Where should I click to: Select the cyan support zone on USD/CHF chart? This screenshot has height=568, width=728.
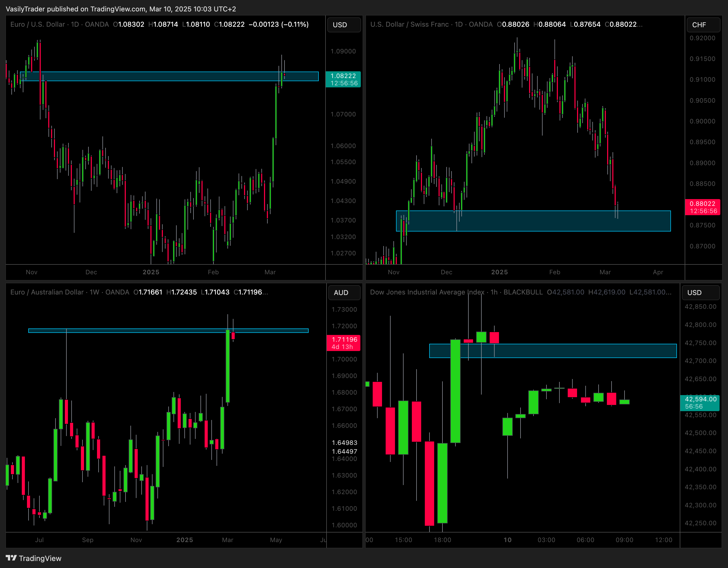(533, 221)
